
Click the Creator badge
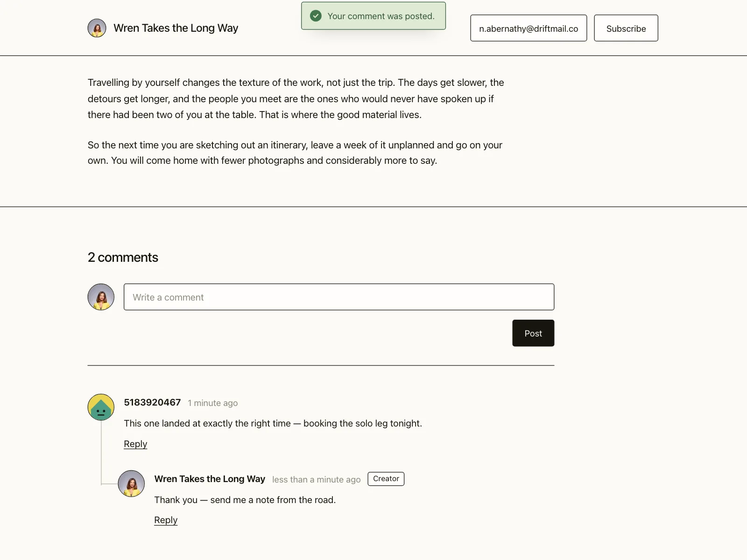click(386, 479)
